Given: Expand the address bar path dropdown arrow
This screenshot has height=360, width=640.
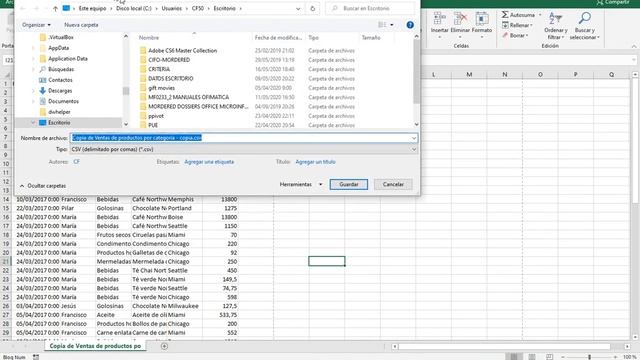Looking at the screenshot, I should [298, 8].
